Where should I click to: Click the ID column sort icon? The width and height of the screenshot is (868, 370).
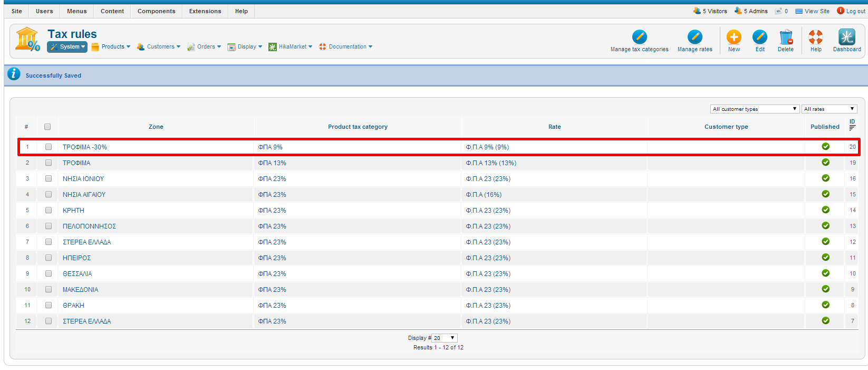(x=852, y=127)
